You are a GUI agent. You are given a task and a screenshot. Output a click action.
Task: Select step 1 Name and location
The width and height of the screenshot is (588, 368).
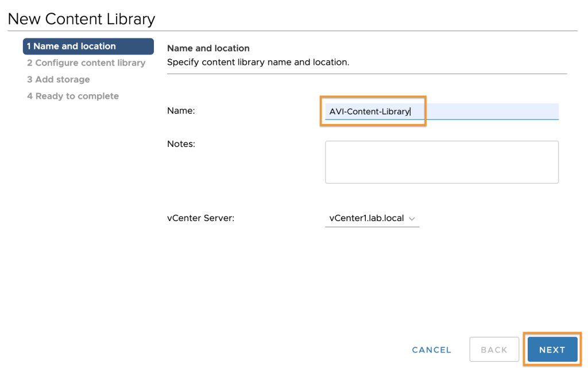tap(88, 46)
